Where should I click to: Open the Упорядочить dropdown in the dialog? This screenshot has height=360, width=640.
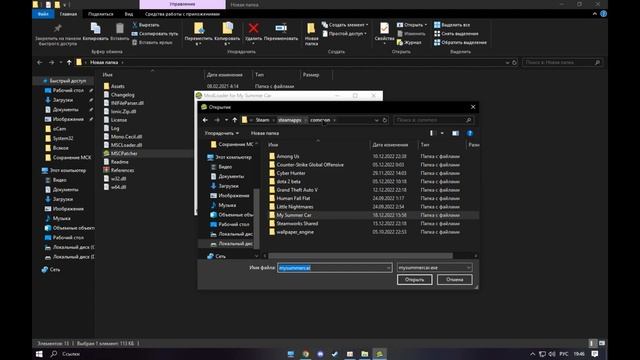[x=222, y=133]
